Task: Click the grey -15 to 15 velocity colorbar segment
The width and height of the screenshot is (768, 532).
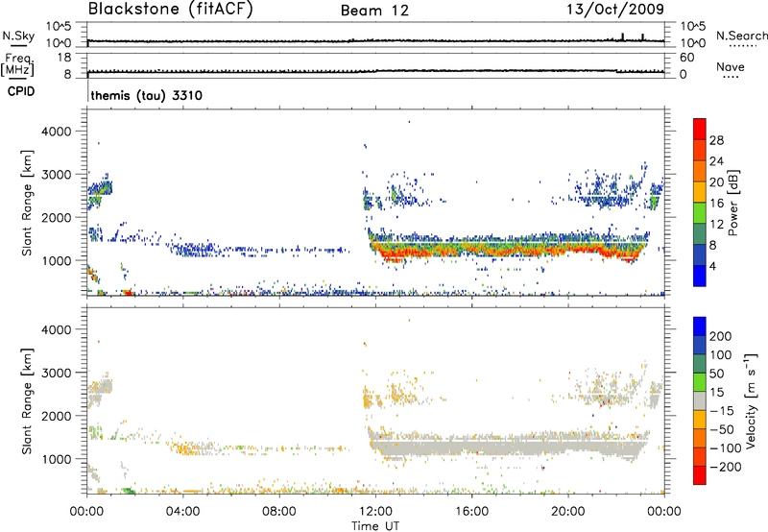Action: click(700, 400)
